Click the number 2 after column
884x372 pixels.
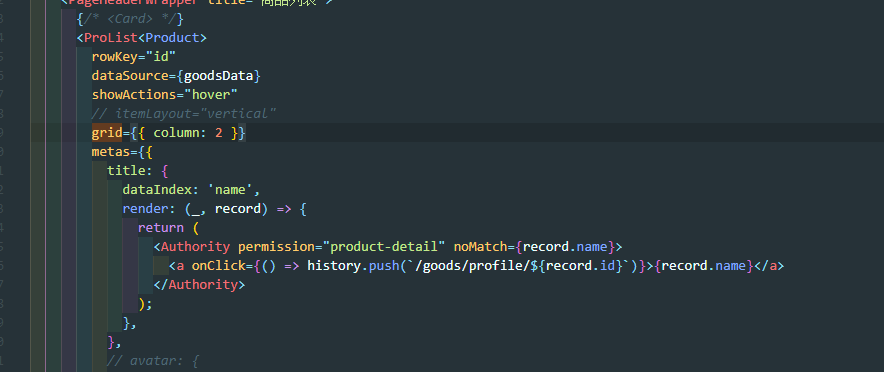click(x=219, y=133)
